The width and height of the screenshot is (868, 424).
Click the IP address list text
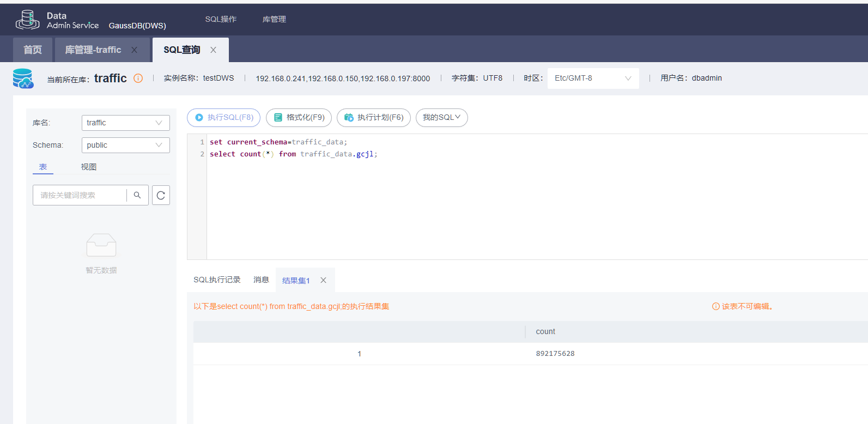[x=343, y=78]
